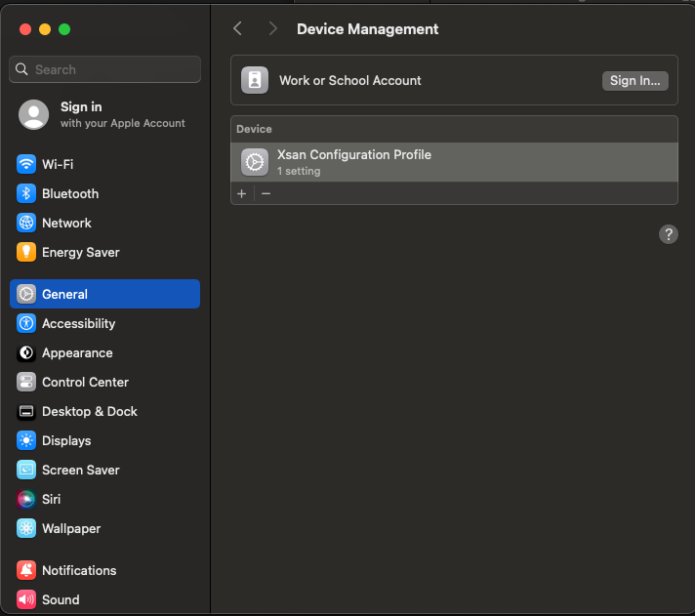Zoom the window with green button
This screenshot has width=695, height=616.
pos(64,29)
